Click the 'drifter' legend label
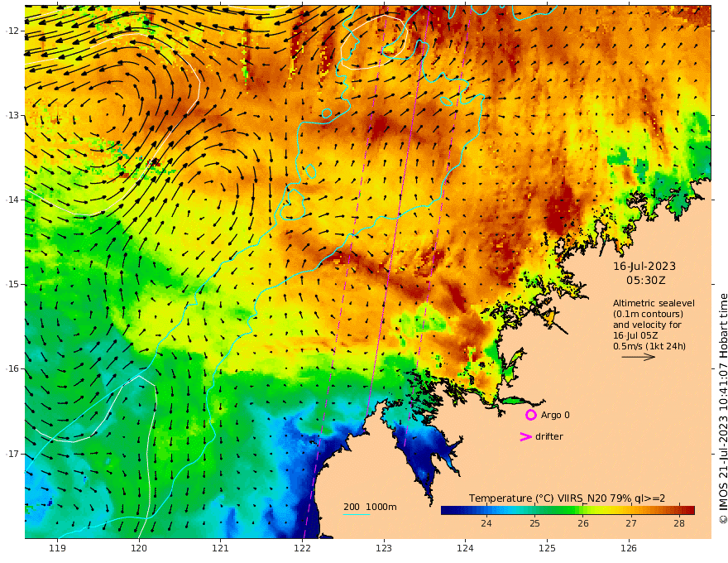Viewport: 728px width, 563px height. coord(549,436)
